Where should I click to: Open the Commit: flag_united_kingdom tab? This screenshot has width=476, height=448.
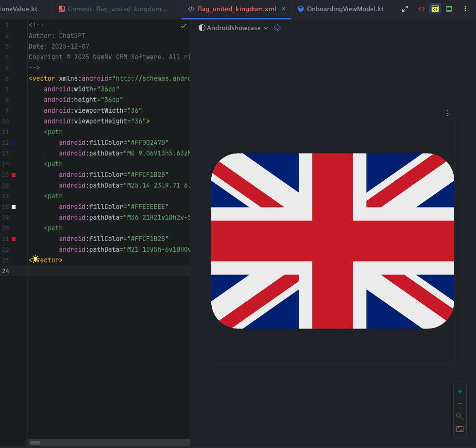point(117,8)
